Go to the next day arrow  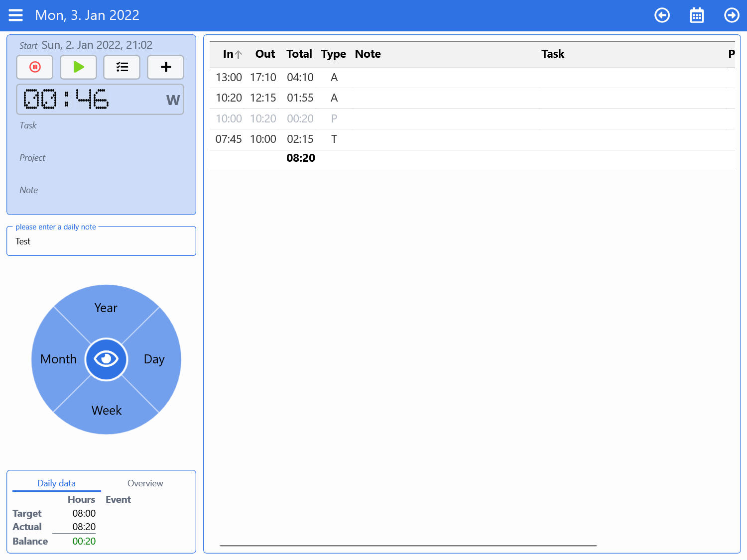732,15
